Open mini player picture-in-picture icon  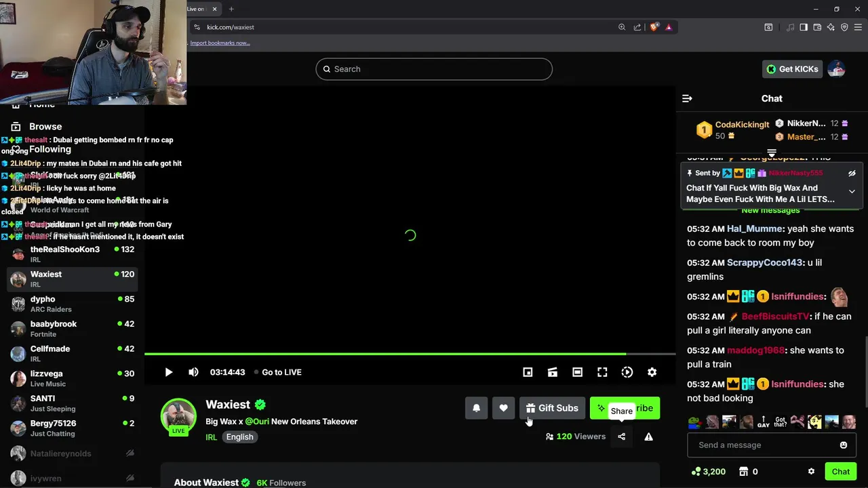528,372
